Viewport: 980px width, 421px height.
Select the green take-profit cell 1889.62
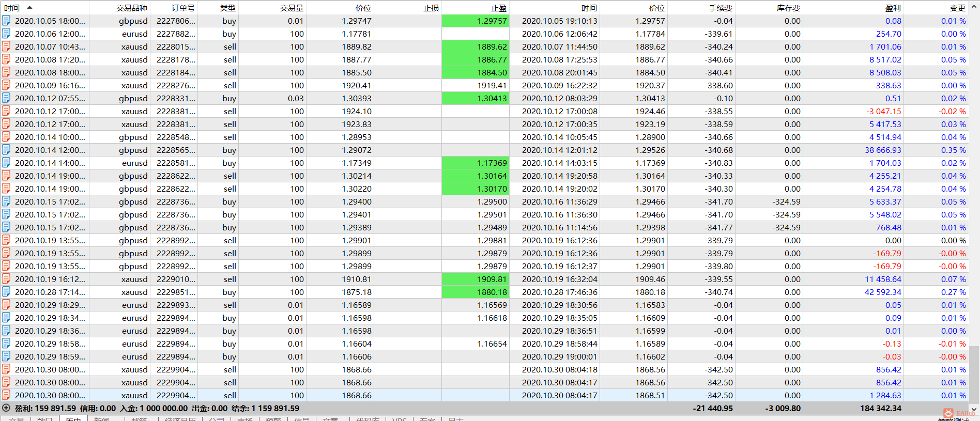coord(476,46)
